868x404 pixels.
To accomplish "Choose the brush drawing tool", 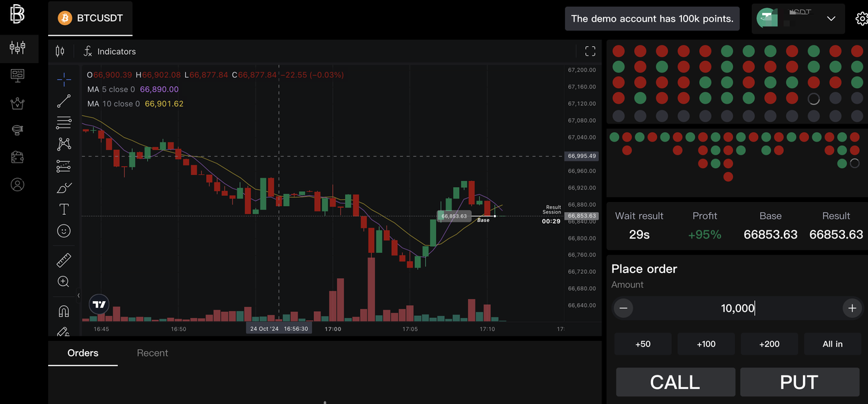I will click(64, 188).
